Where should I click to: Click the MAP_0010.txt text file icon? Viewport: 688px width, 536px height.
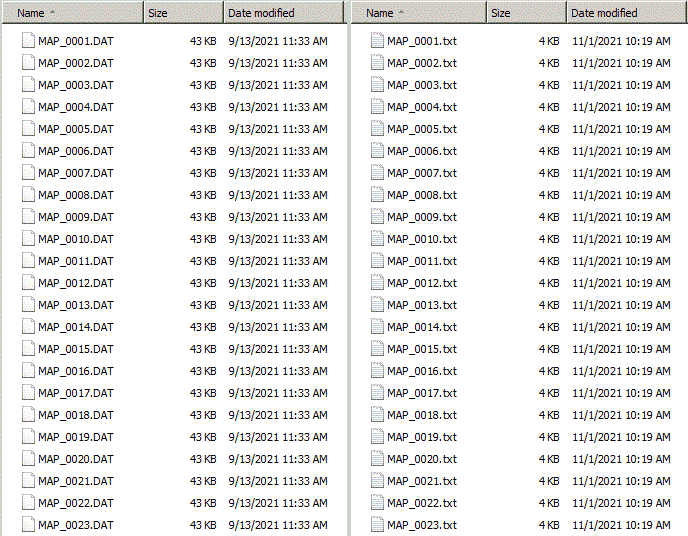pos(377,239)
